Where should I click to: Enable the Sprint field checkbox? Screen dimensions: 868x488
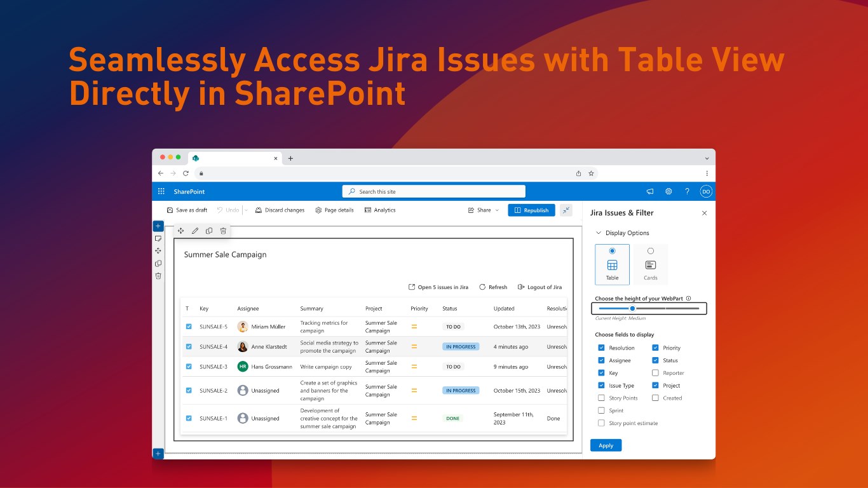pyautogui.click(x=601, y=410)
